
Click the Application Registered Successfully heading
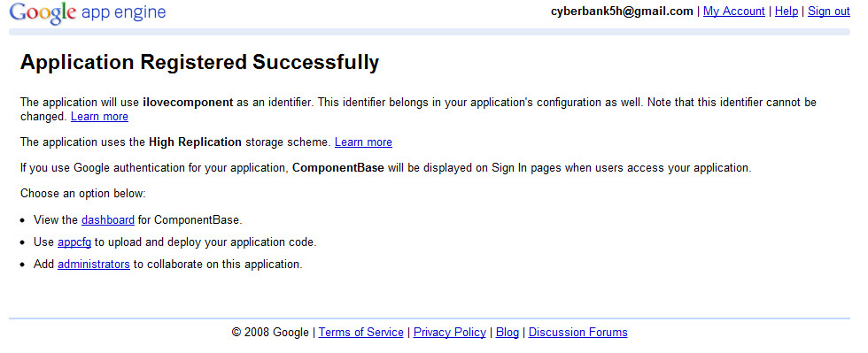tap(200, 62)
